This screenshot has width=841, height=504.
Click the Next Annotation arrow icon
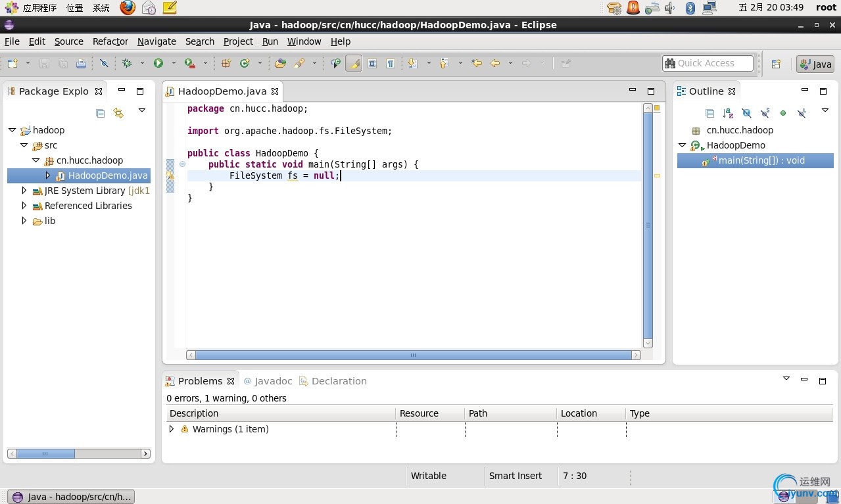[413, 63]
